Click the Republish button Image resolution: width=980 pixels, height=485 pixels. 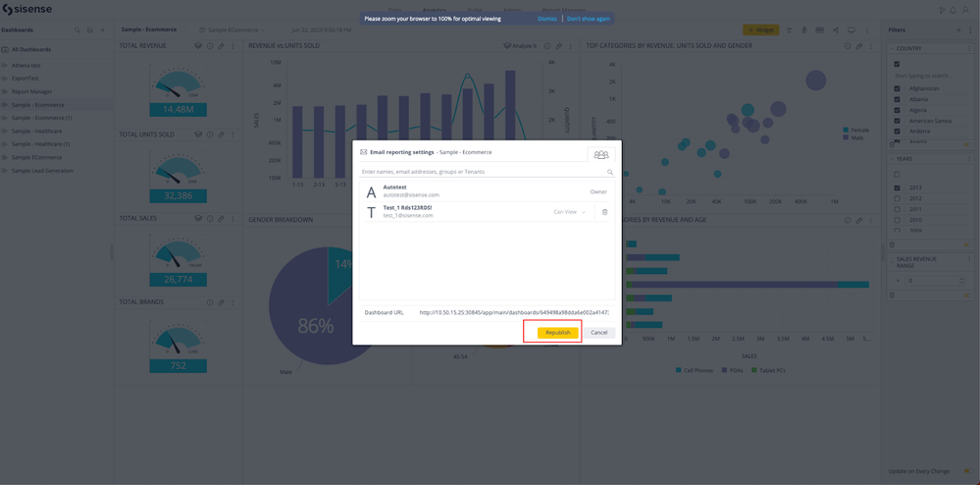[557, 333]
